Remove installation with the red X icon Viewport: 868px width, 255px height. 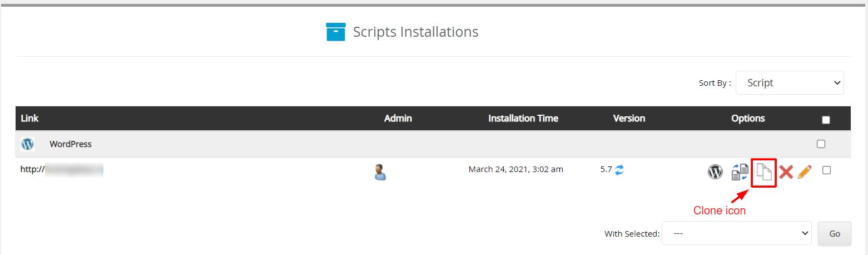pyautogui.click(x=786, y=171)
